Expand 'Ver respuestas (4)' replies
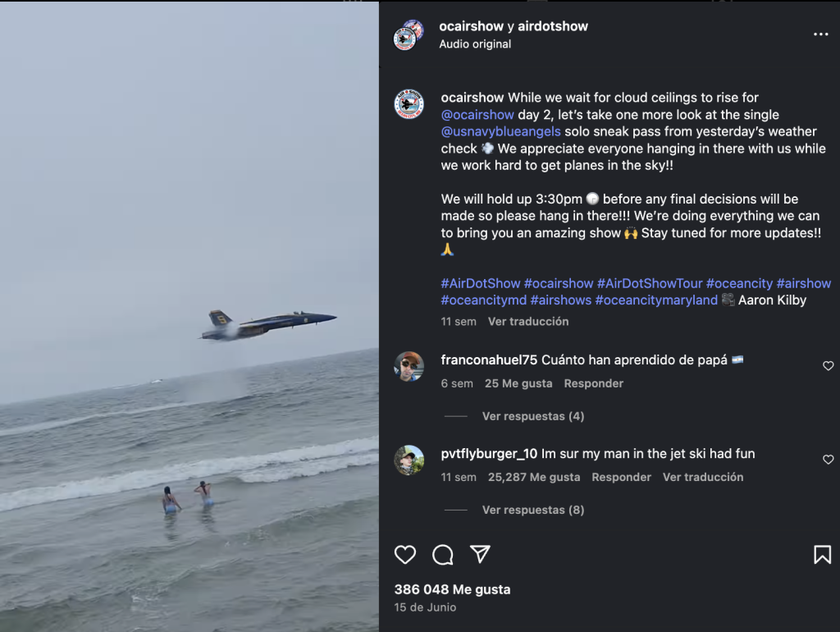This screenshot has height=632, width=840. [x=532, y=416]
